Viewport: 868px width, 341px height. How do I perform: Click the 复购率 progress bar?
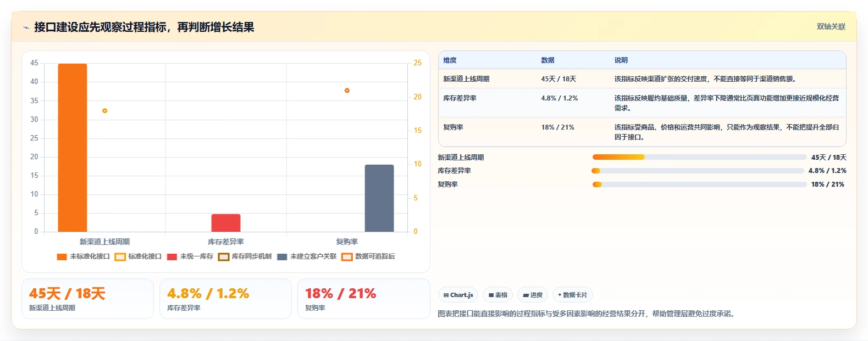point(699,185)
